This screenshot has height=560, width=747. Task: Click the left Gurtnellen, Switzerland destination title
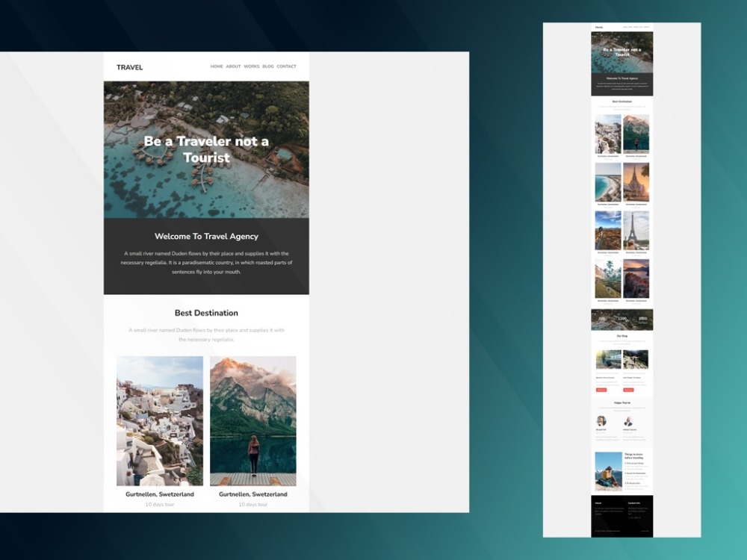(x=159, y=494)
